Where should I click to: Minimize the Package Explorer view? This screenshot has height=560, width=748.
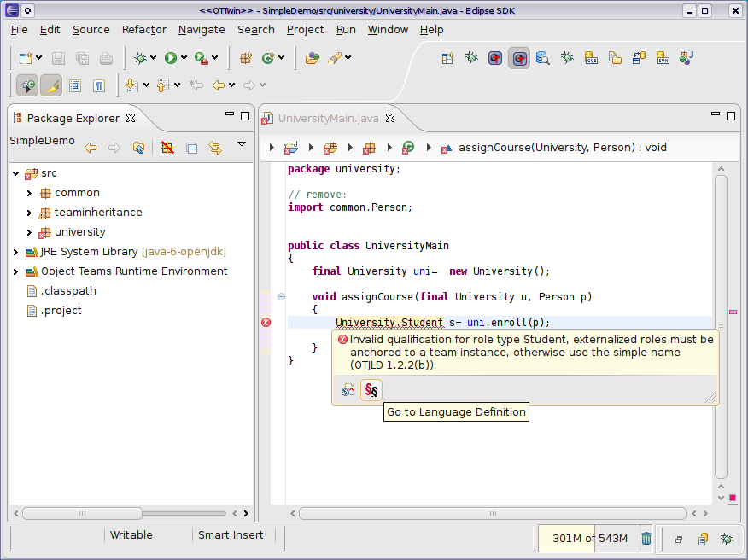pyautogui.click(x=230, y=114)
